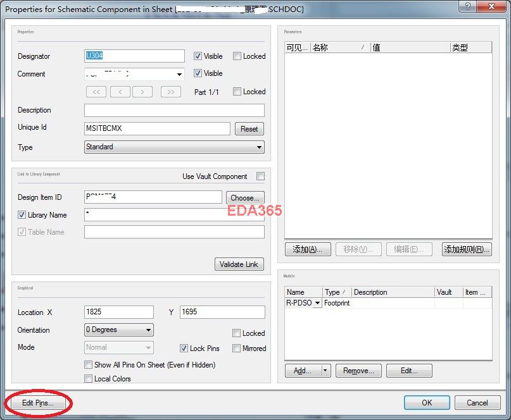The height and width of the screenshot is (420, 511).
Task: Click Models Vault column header
Action: [x=449, y=292]
